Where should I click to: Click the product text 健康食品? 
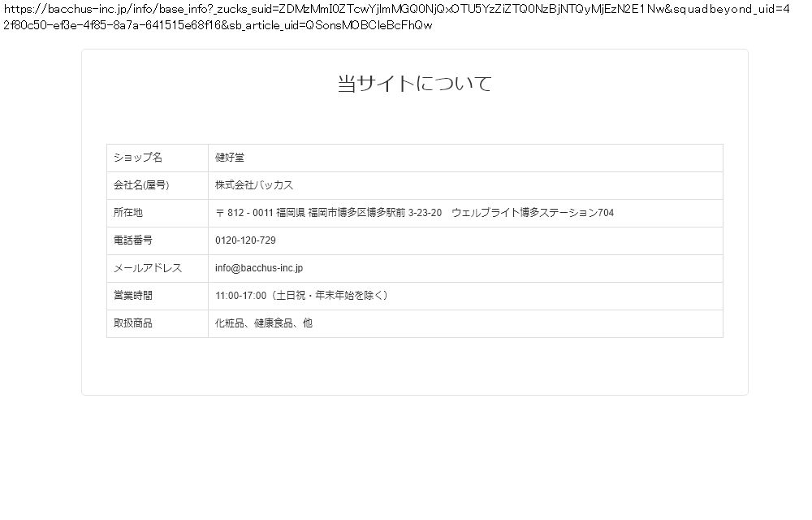273,323
